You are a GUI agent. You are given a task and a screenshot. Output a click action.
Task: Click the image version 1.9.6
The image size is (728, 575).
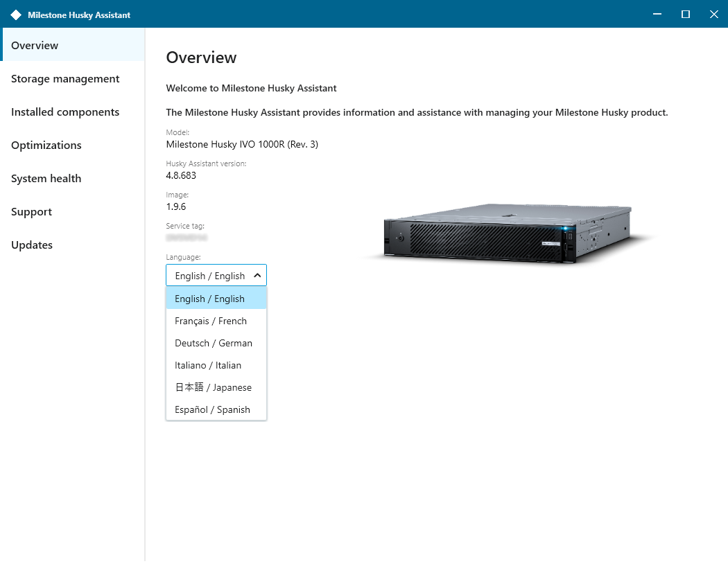tap(176, 206)
